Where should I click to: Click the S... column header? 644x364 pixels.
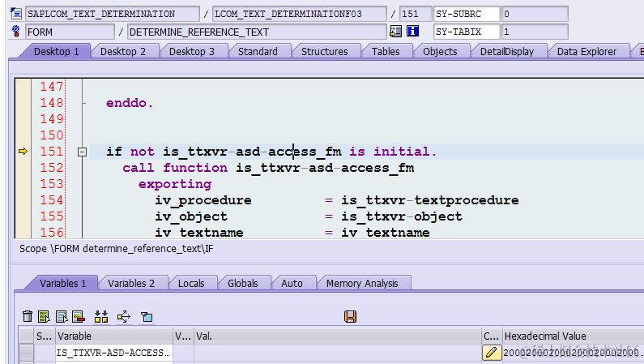45,336
